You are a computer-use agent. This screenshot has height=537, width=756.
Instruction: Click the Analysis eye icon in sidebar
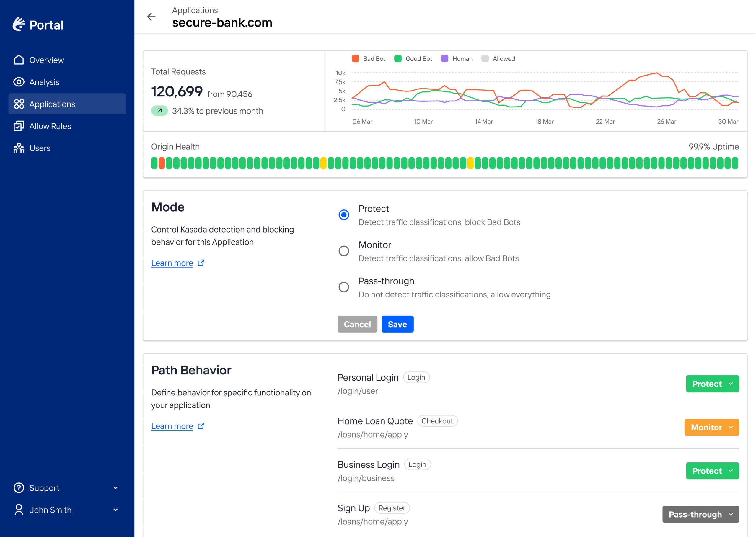click(x=19, y=82)
